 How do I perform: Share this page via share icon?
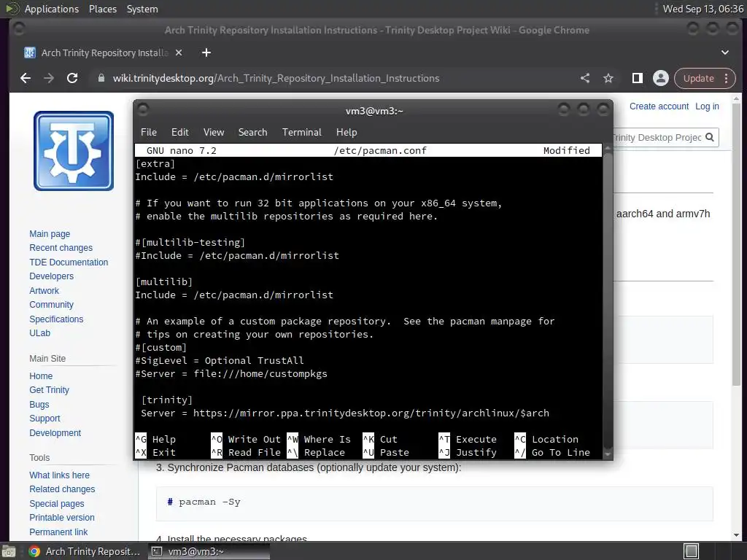pos(585,78)
